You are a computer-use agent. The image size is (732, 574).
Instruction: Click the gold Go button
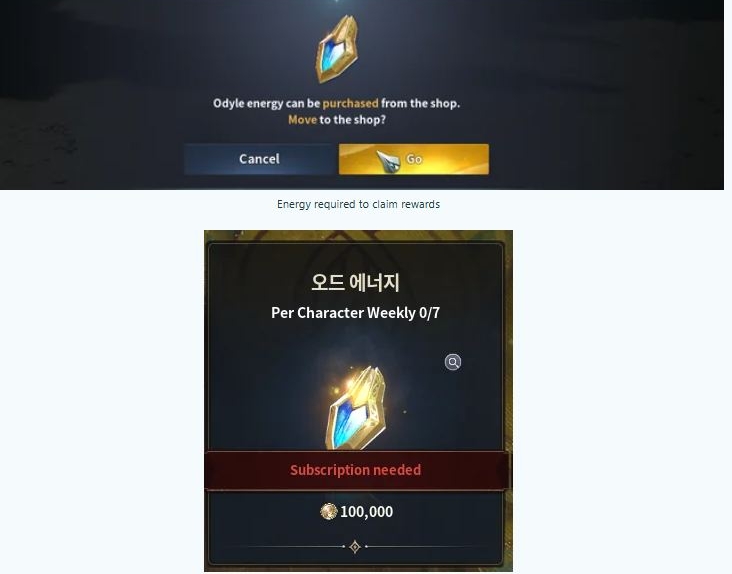[414, 159]
